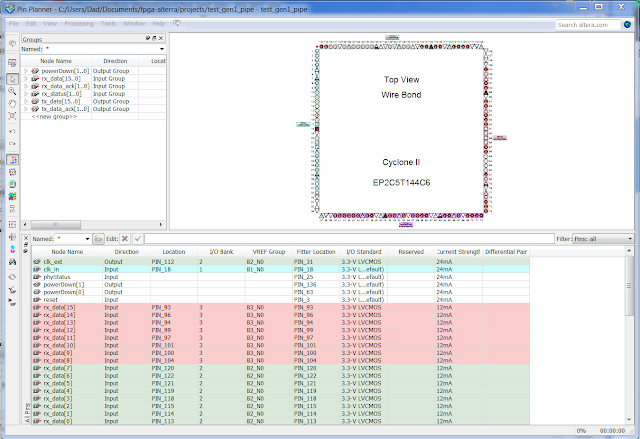
Task: Close the All Pins panel
Action: click(26, 238)
